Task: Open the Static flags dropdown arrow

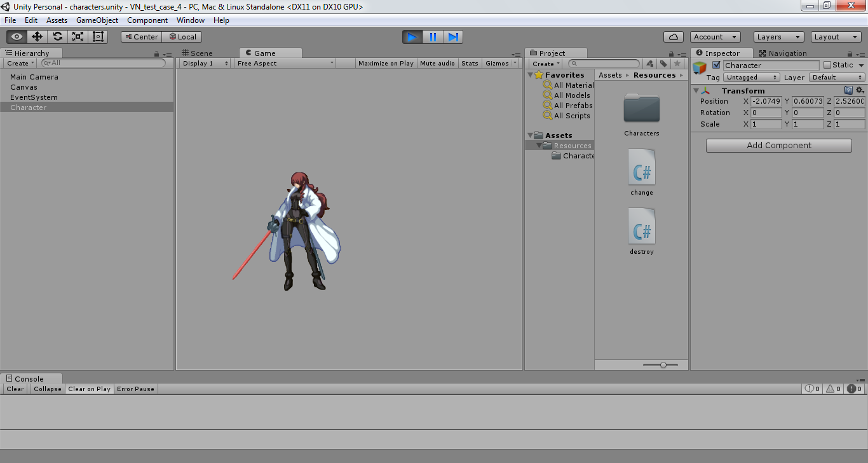Action: coord(861,65)
